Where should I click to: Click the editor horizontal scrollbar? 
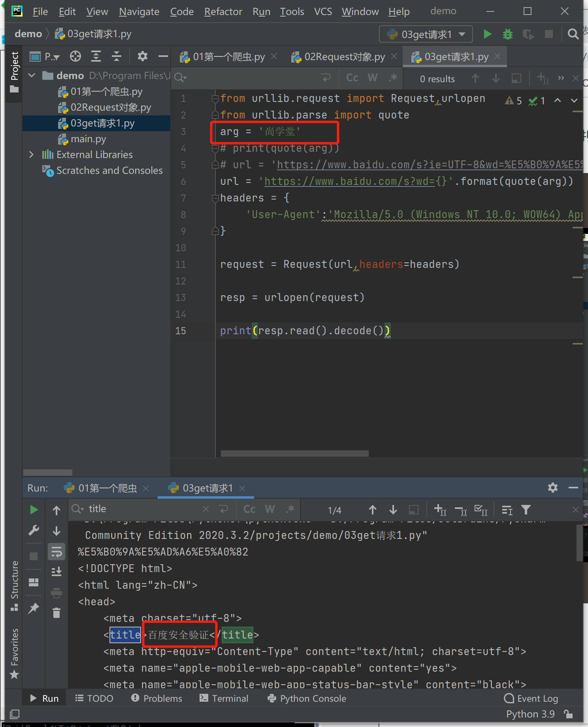coord(295,453)
